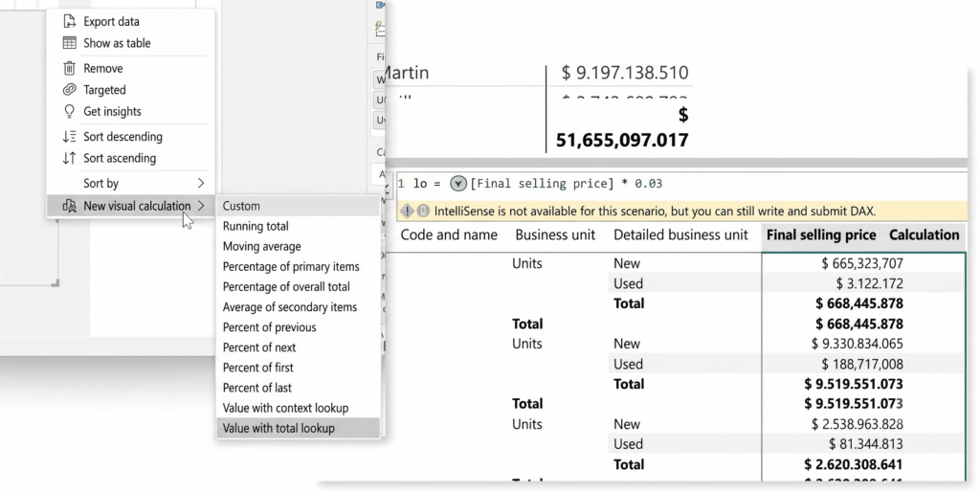The width and height of the screenshot is (980, 492).
Task: Click the Get insights lightbulb icon
Action: 69,111
